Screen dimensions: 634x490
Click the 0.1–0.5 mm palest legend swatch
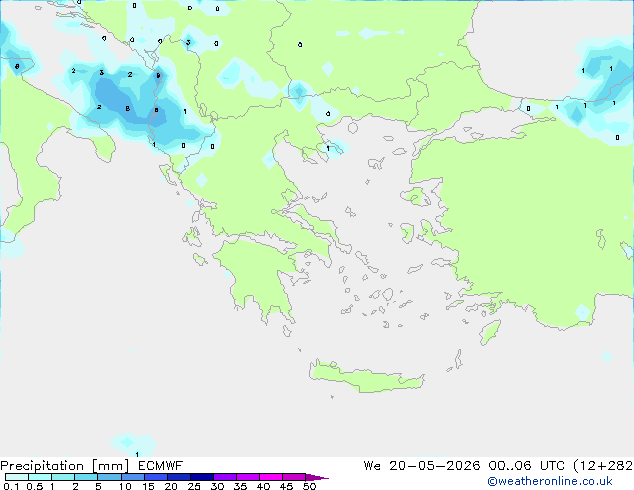click(x=17, y=477)
